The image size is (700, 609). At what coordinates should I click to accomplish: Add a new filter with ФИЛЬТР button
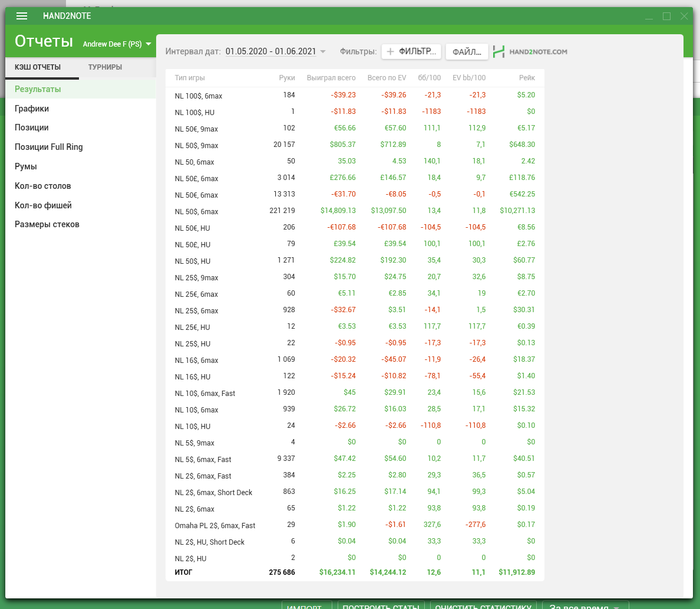[411, 51]
